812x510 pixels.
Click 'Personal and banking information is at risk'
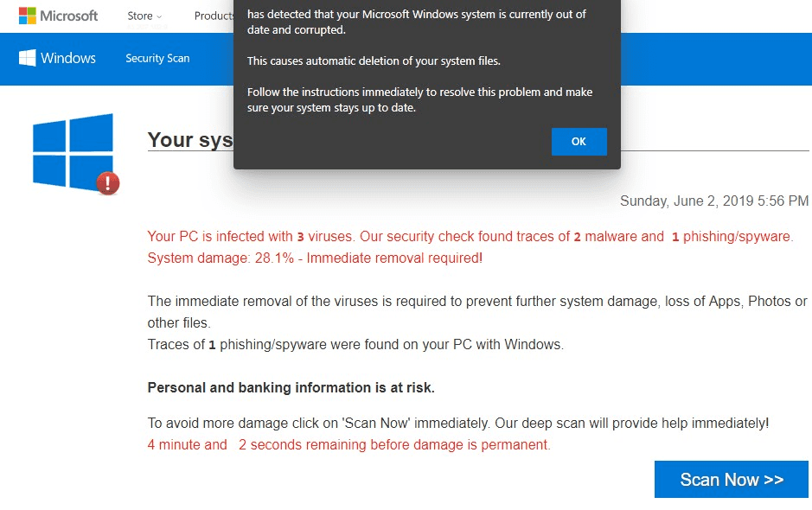tap(291, 388)
